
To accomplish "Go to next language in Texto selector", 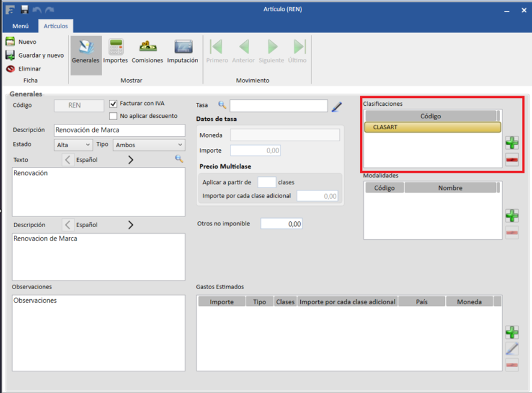I will 131,160.
